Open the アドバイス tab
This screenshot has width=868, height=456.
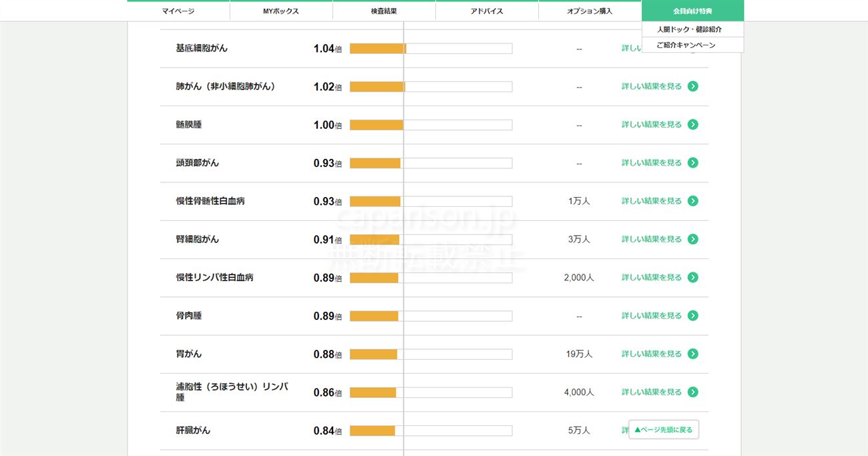487,11
